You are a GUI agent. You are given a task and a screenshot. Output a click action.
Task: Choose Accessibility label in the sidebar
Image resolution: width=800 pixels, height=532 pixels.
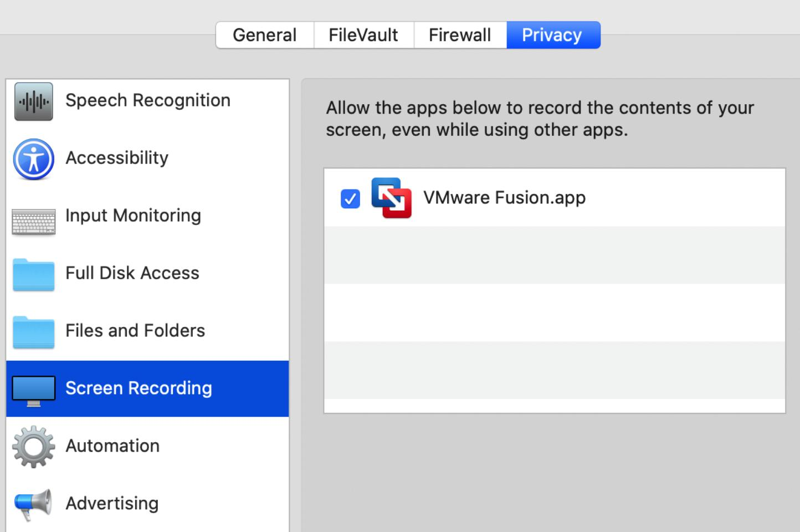point(117,158)
